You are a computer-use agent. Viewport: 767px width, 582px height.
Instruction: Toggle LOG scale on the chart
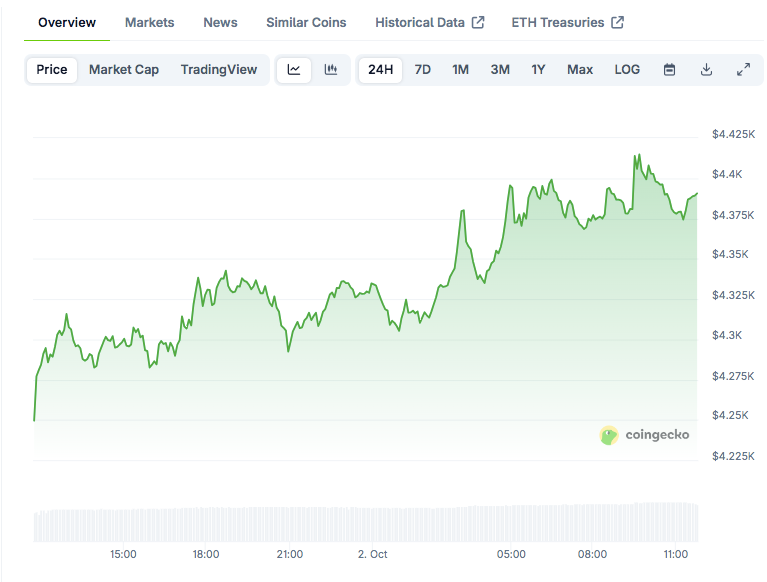point(627,70)
